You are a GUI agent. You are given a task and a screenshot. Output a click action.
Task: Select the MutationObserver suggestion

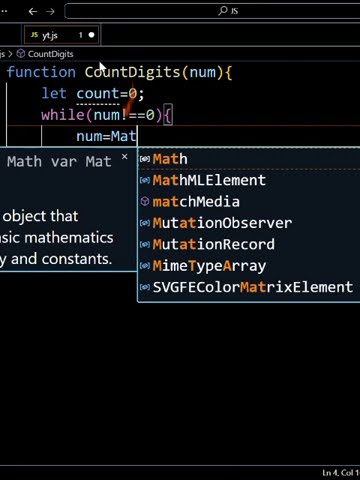coord(249,223)
